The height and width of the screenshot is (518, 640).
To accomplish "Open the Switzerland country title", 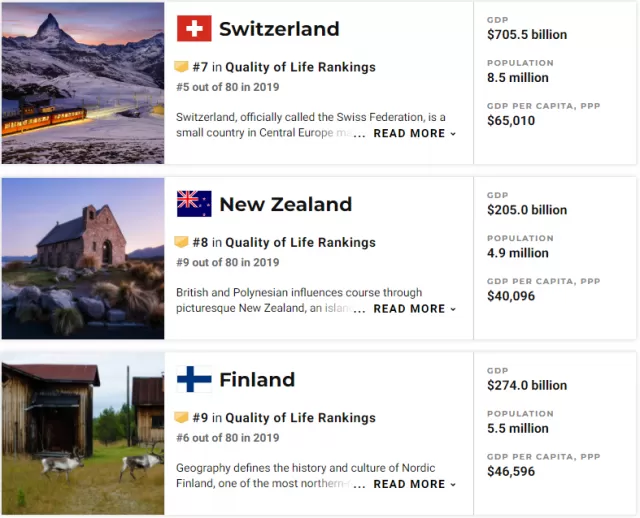I will (x=279, y=29).
